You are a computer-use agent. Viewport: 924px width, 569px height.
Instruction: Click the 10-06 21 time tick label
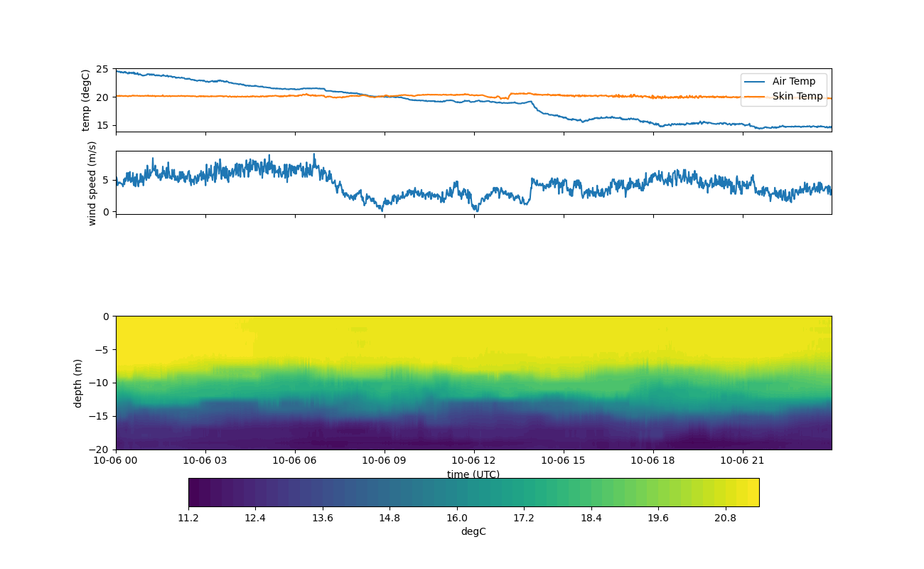[x=743, y=461]
